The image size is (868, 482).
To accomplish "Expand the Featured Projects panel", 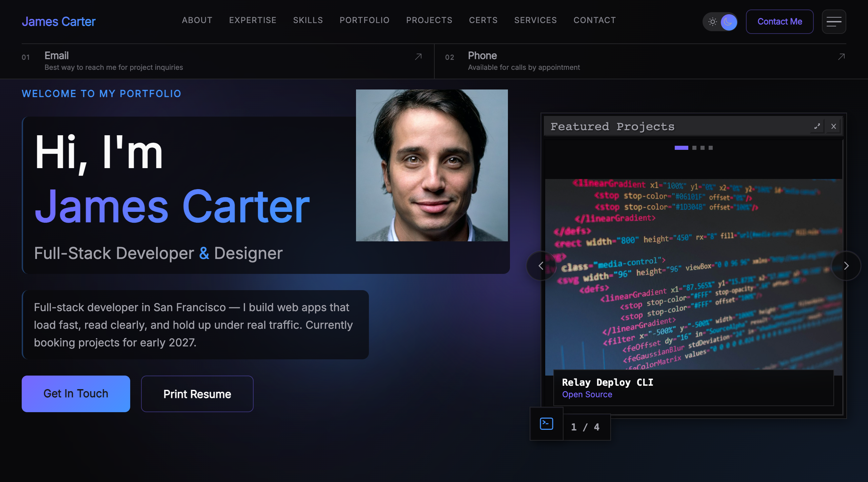I will tap(817, 126).
